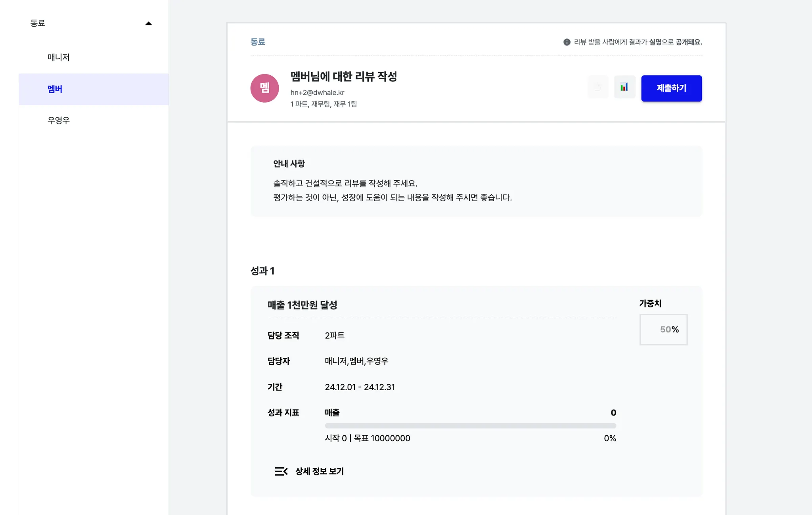812x515 pixels.
Task: Select 매니저 in the sidebar
Action: click(x=59, y=57)
